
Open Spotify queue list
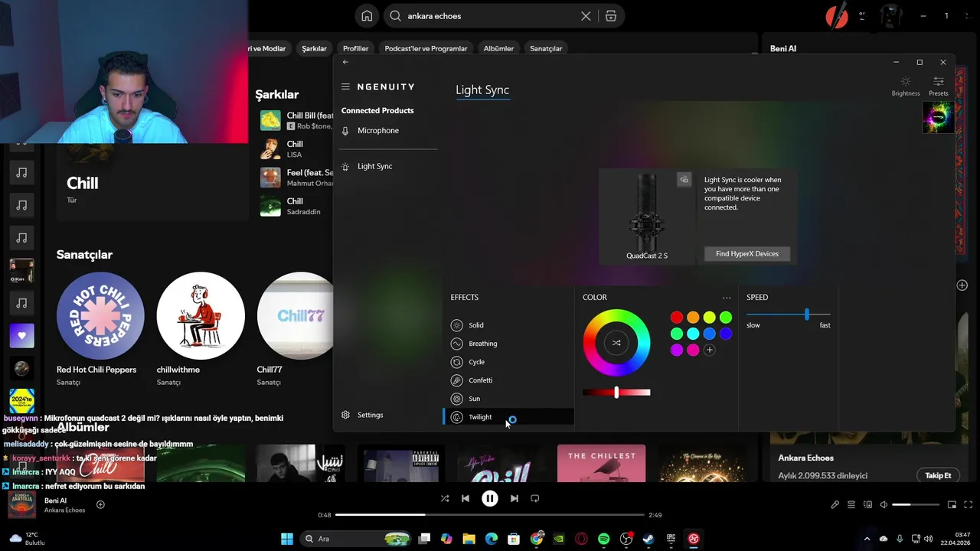[851, 505]
